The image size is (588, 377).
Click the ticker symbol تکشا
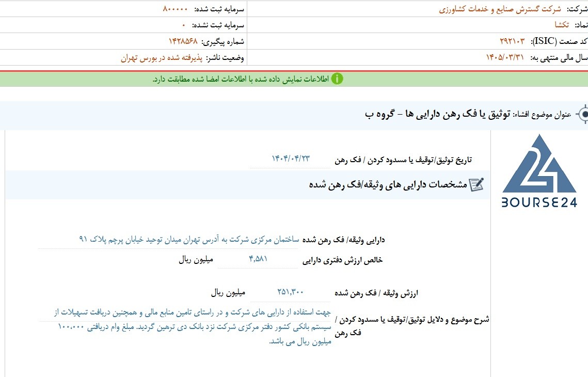pyautogui.click(x=562, y=25)
